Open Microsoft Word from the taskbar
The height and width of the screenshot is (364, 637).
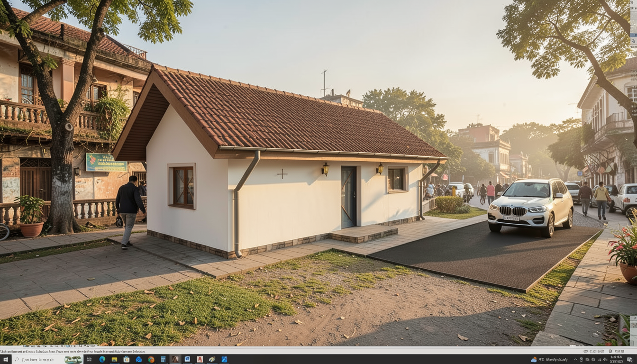click(187, 360)
